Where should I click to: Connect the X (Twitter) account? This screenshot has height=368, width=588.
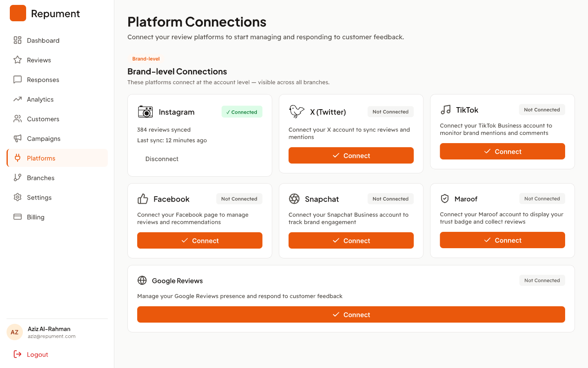pos(351,155)
